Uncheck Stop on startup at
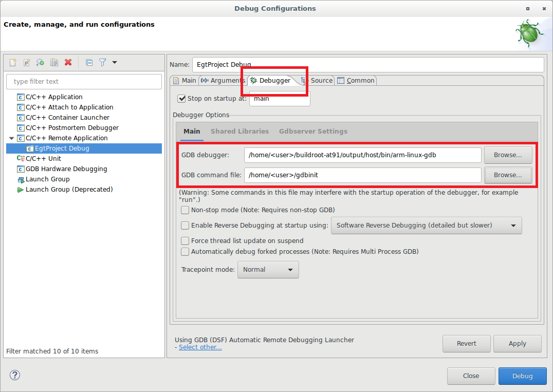Image resolution: width=553 pixels, height=392 pixels. pos(181,99)
